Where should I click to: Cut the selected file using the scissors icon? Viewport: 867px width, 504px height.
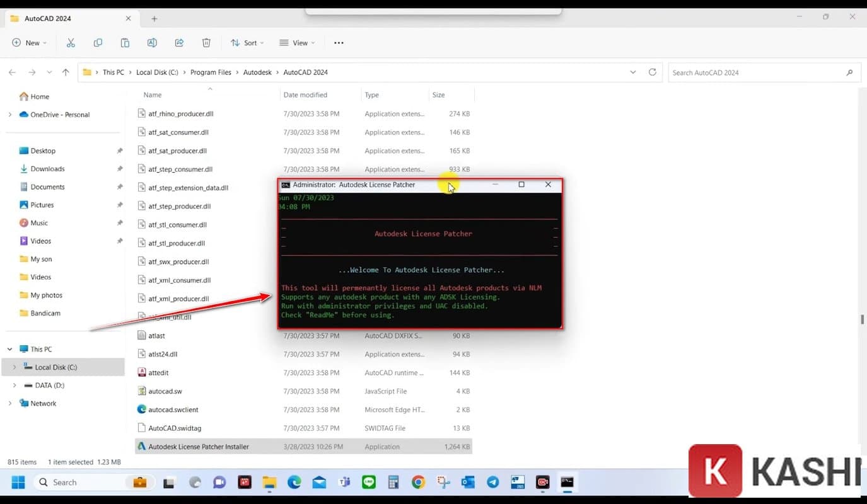coord(70,42)
